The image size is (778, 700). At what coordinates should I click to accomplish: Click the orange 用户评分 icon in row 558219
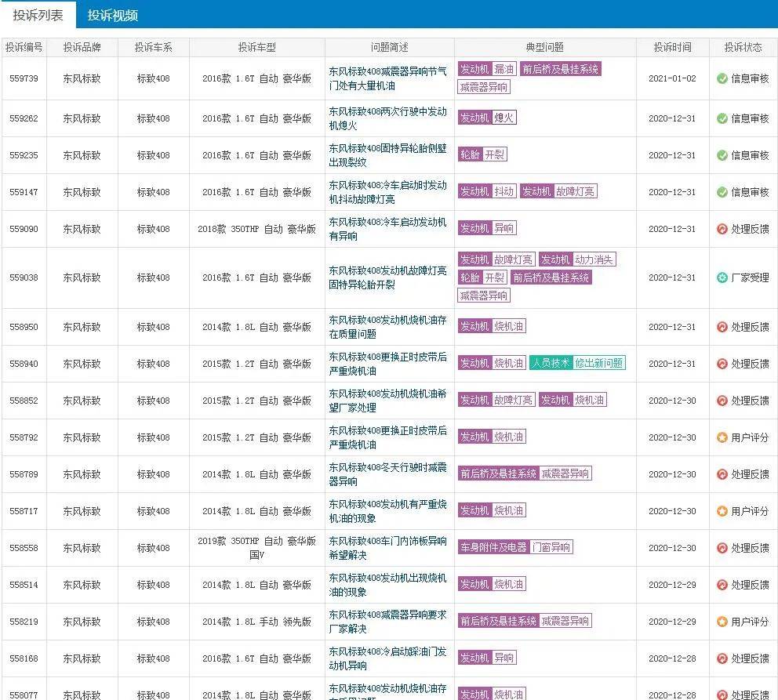(722, 622)
